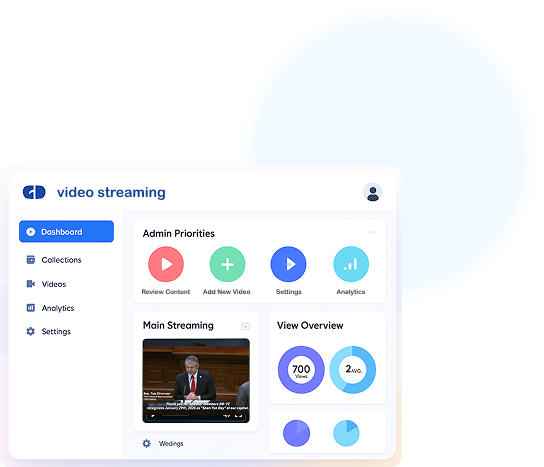Viewport: 544px width, 467px height.
Task: Click the Review Content label
Action: click(166, 292)
